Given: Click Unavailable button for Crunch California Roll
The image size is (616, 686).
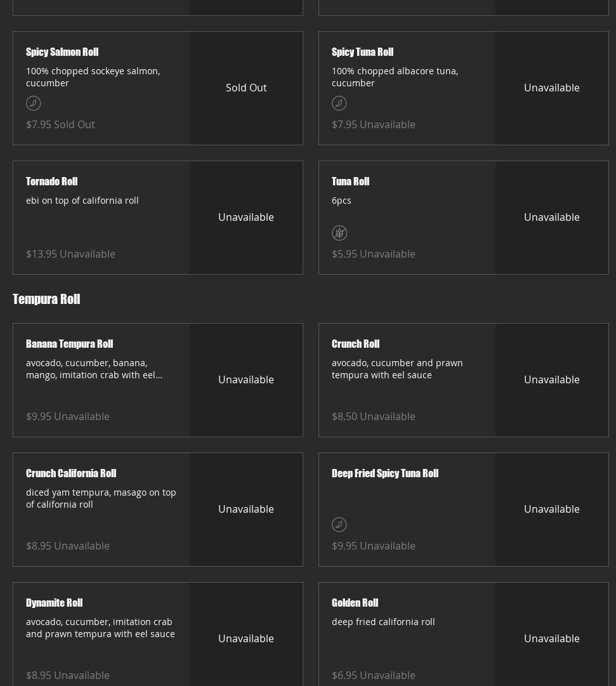Looking at the screenshot, I should pos(246,509).
